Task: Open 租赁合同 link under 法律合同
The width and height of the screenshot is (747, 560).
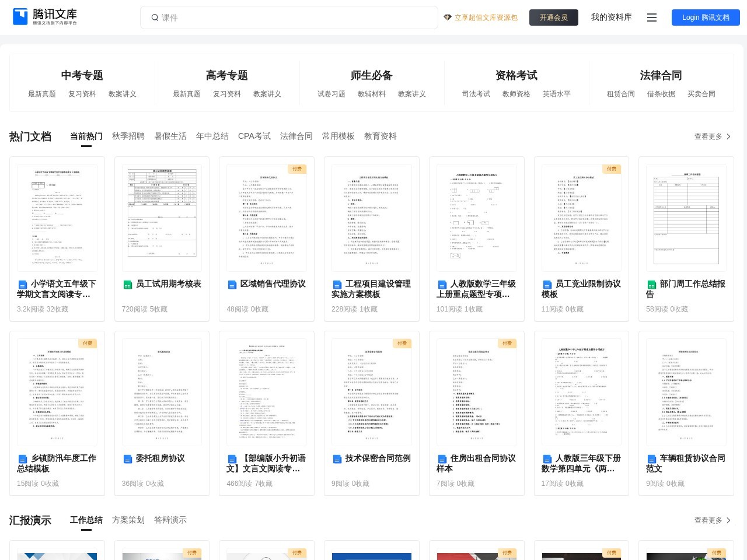Action: click(621, 94)
